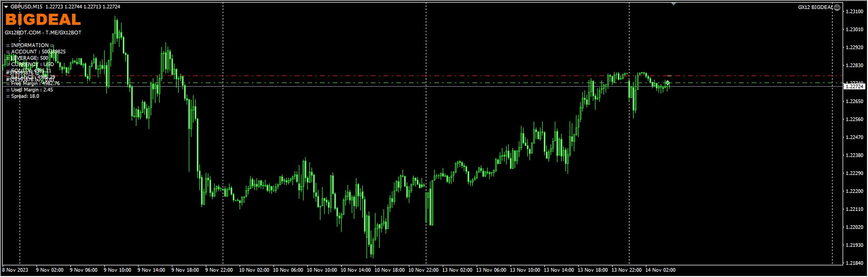Click the 'Free Margin : 4982.76' line

[33, 84]
